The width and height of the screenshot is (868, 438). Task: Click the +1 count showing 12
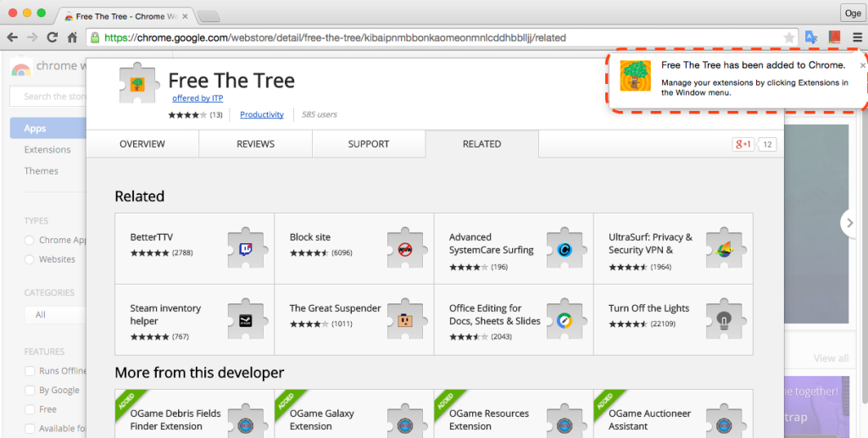click(766, 144)
